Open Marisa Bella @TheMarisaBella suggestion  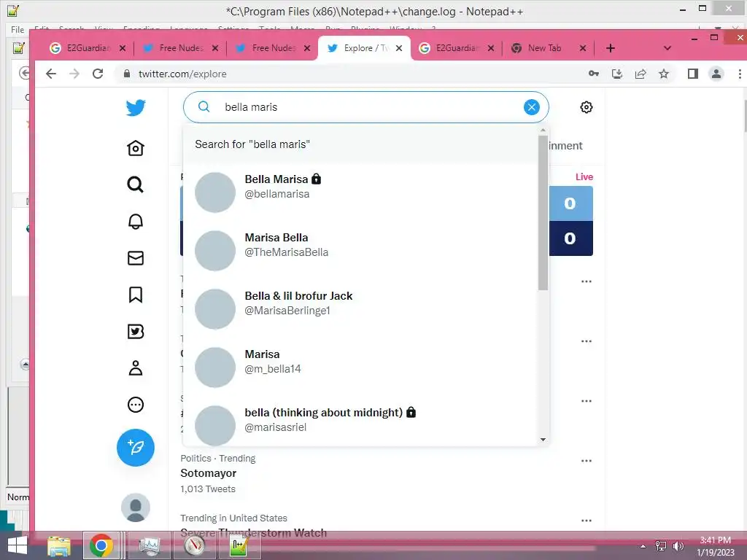click(x=360, y=251)
